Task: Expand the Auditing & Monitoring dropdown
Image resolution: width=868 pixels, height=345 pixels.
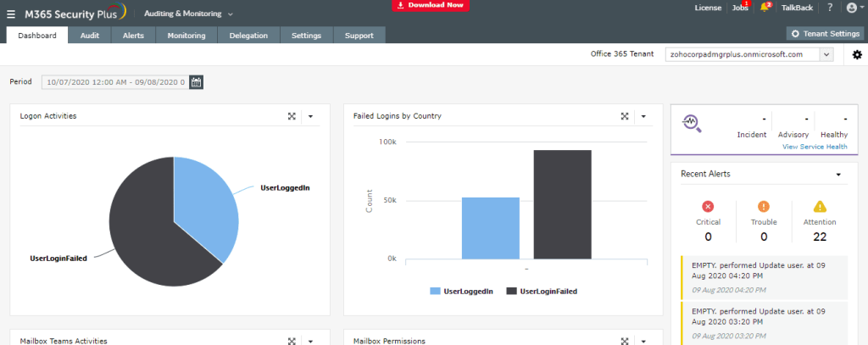Action: coord(188,14)
